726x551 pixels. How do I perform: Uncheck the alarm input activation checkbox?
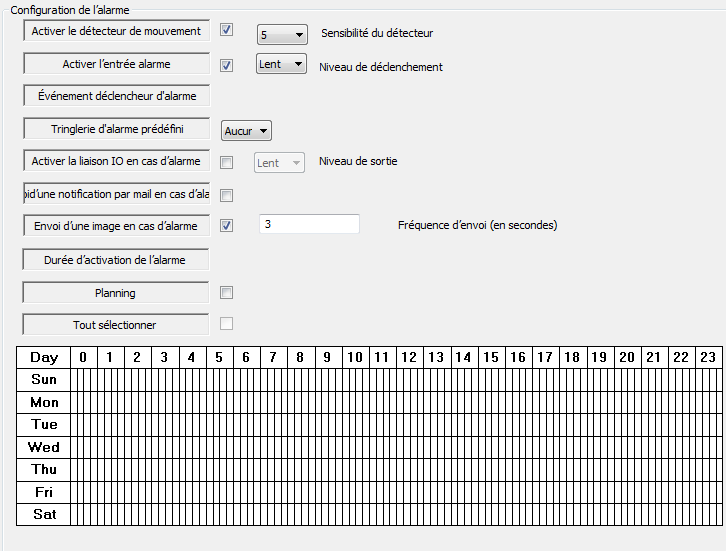pos(226,65)
